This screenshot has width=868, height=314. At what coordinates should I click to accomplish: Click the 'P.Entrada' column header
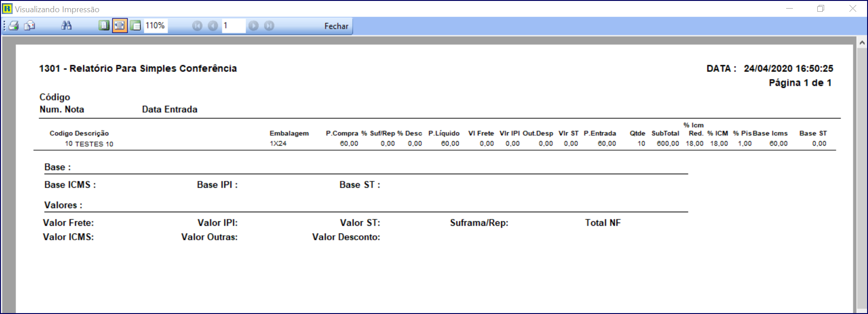(x=600, y=133)
